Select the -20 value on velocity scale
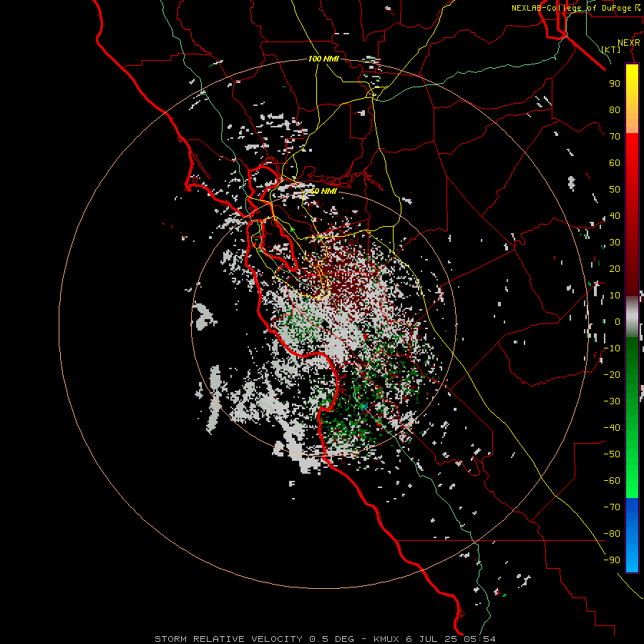 pyautogui.click(x=612, y=374)
